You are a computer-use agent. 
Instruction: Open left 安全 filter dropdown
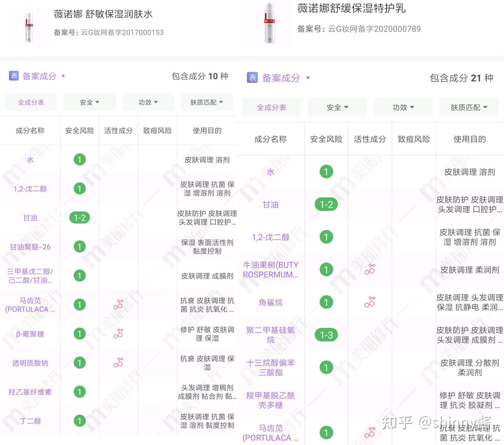pyautogui.click(x=90, y=102)
